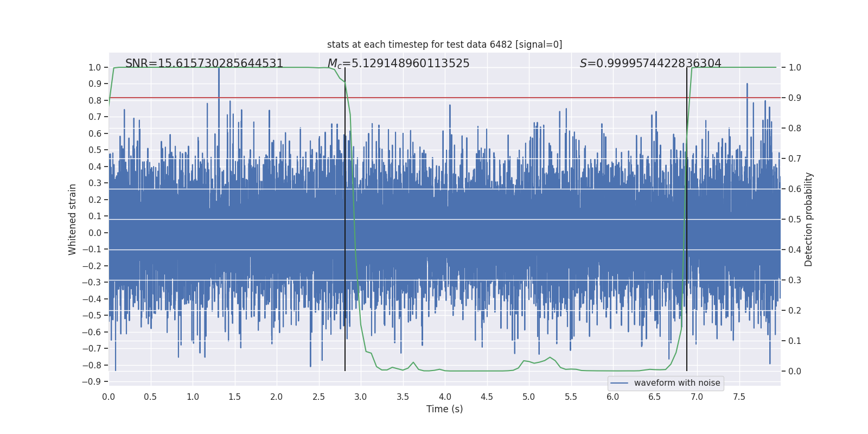Click the Whitened strain tick label 0.2
The width and height of the screenshot is (868, 434).
tap(95, 200)
